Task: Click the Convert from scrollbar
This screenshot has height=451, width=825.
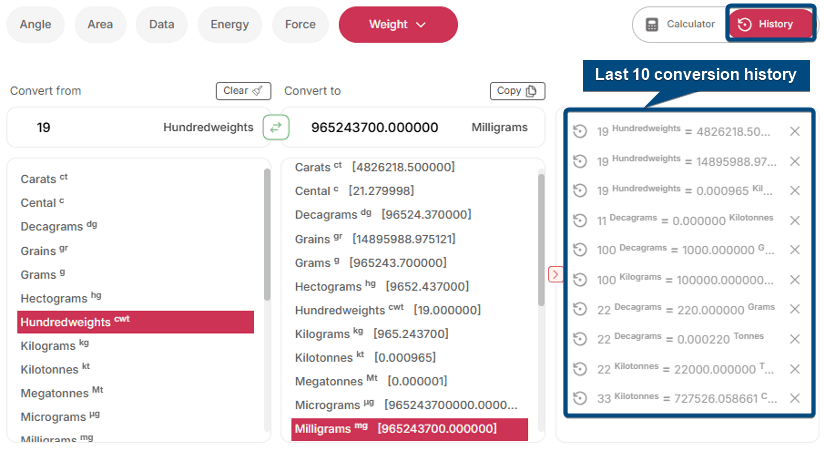Action: point(267,235)
